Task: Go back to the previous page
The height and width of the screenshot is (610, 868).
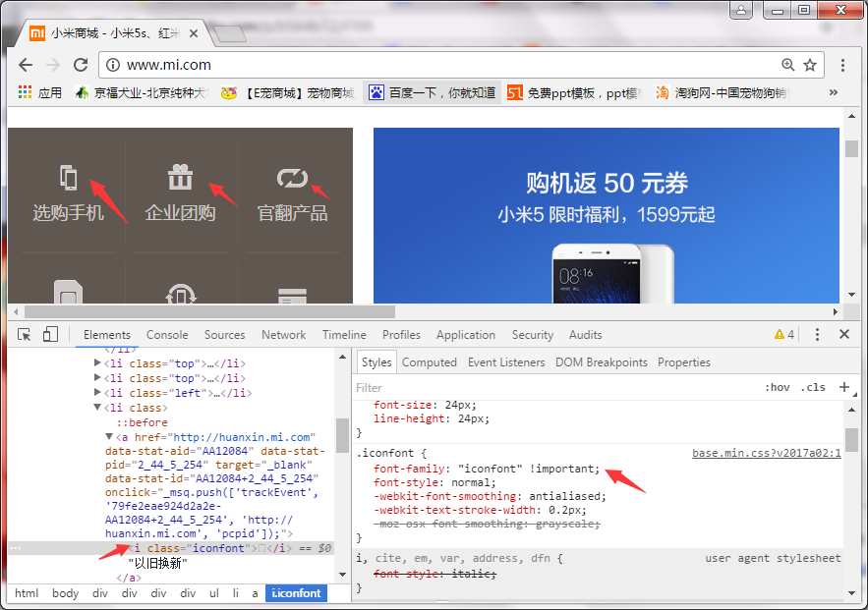Action: pos(26,65)
